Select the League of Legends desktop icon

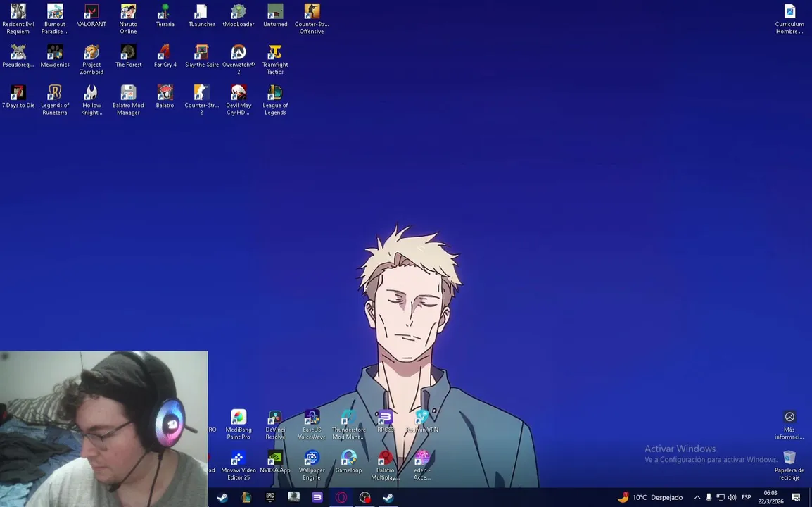tap(276, 99)
